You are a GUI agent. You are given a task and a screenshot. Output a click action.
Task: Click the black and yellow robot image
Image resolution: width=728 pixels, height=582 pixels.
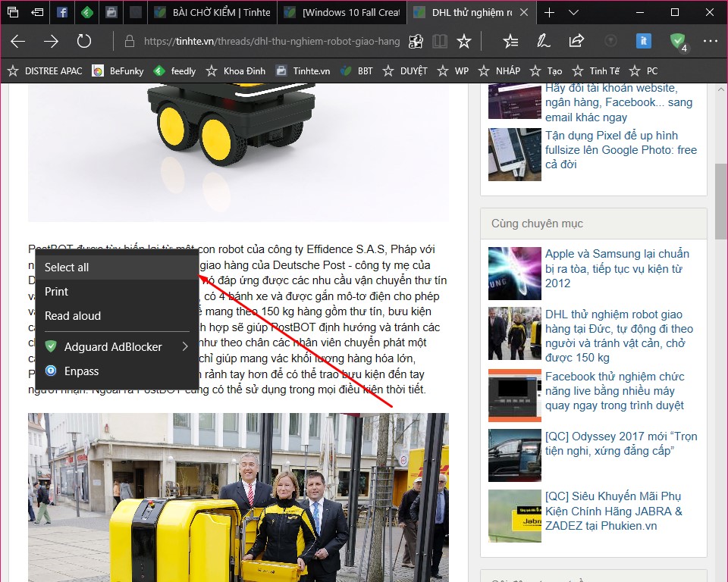tap(238, 152)
